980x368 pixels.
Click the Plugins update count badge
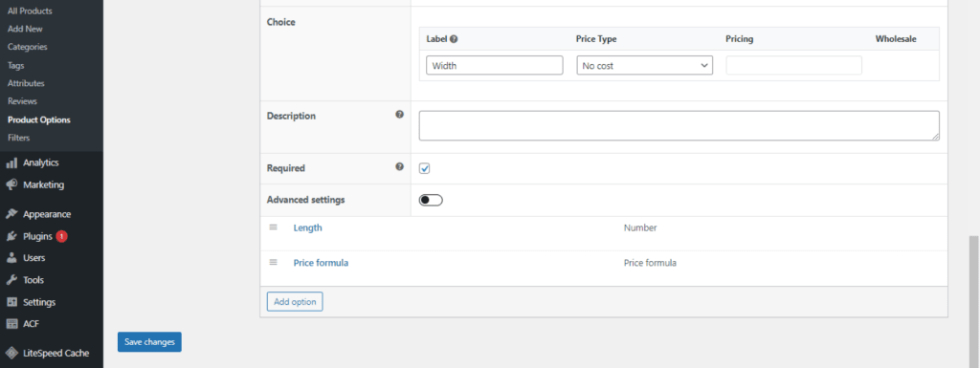click(61, 236)
